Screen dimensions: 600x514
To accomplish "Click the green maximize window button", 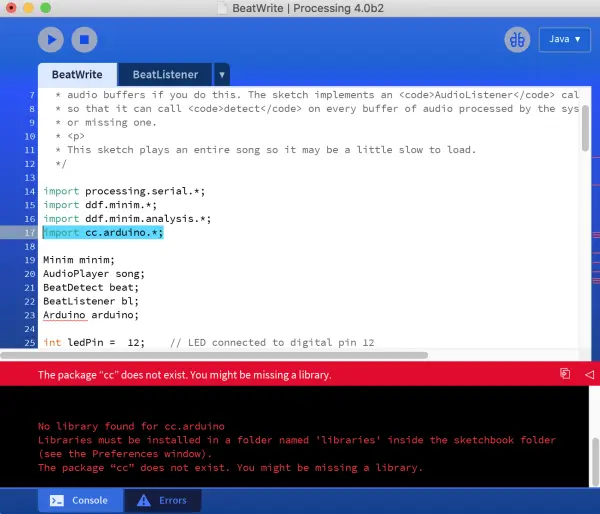I will (46, 8).
